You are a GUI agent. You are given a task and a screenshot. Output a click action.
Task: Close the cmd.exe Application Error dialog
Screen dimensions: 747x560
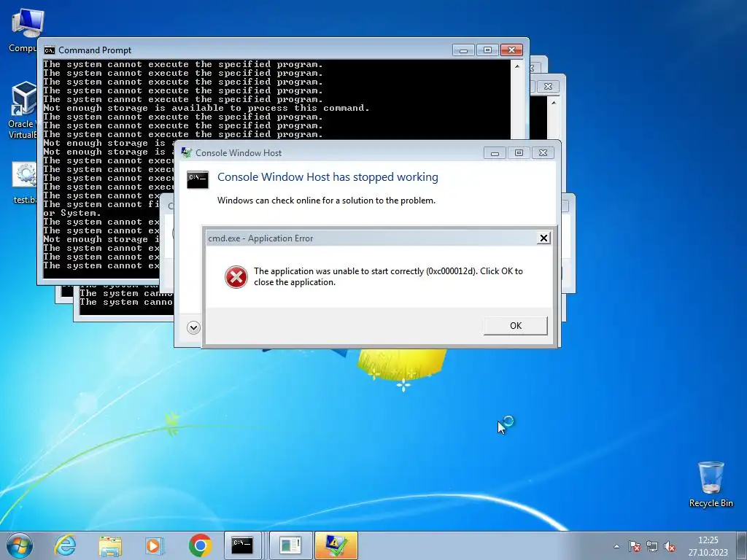(543, 238)
